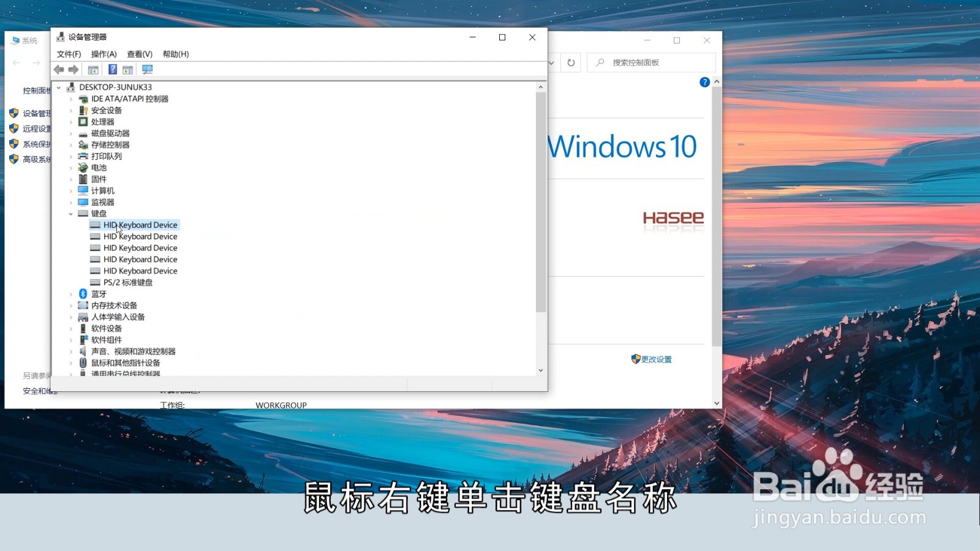Collapse the 键盘 keyboard category
980x551 pixels.
click(70, 214)
